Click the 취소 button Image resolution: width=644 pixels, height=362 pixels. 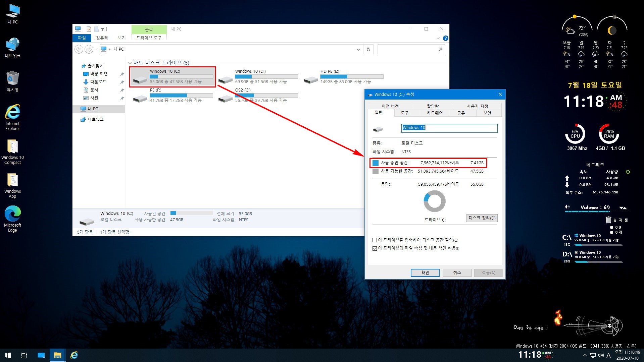coord(457,273)
